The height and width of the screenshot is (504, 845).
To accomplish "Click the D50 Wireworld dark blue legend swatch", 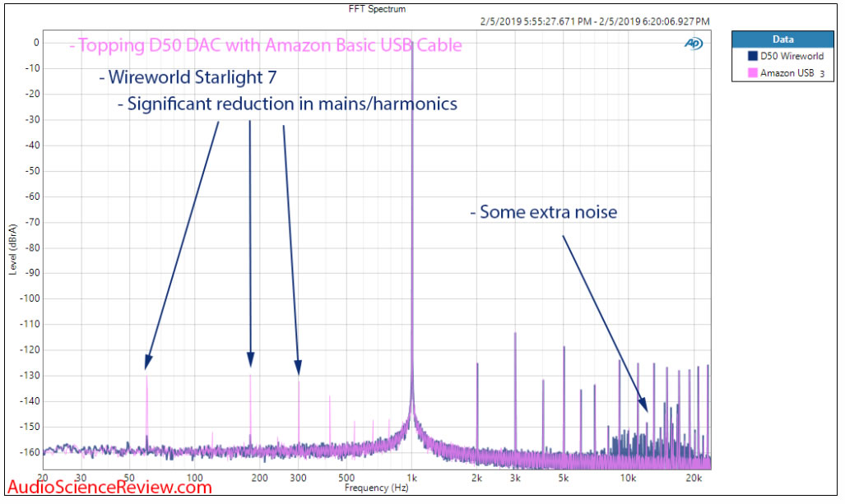I will [752, 58].
